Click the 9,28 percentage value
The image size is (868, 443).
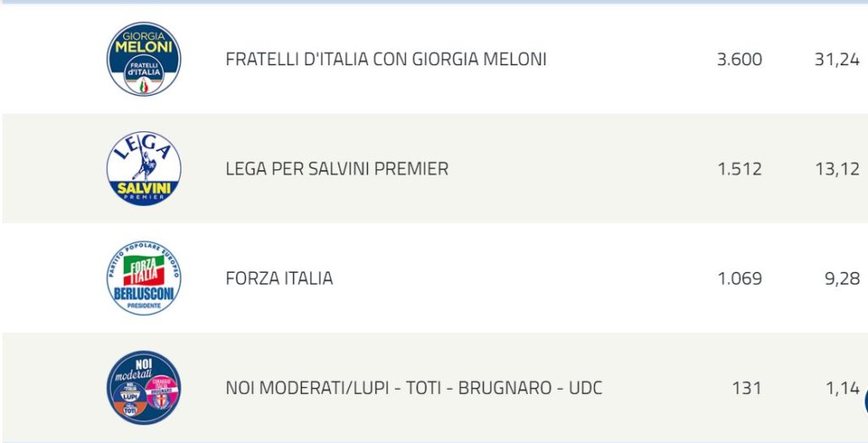coord(843,278)
